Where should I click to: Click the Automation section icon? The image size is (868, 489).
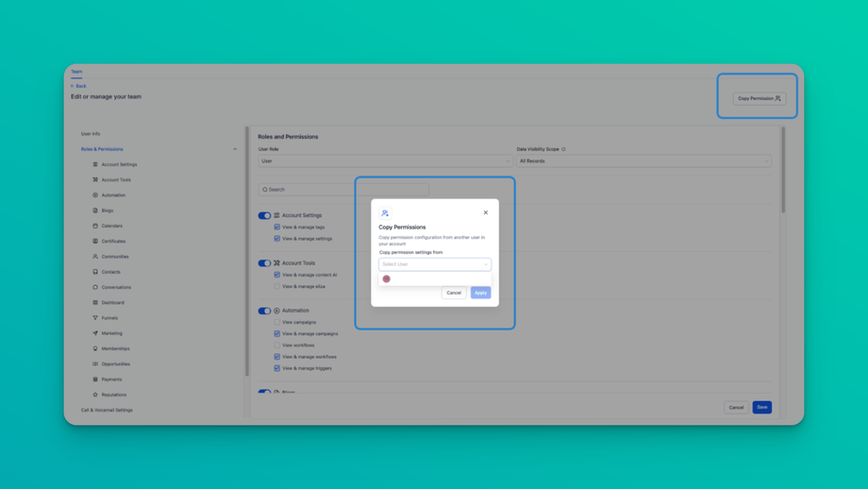click(276, 311)
